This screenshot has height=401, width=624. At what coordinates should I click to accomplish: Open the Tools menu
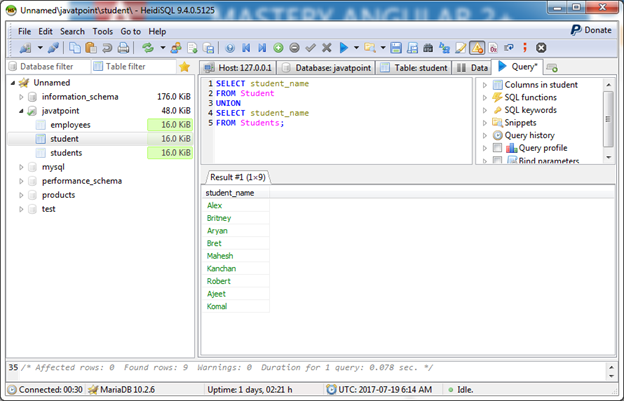pos(103,31)
